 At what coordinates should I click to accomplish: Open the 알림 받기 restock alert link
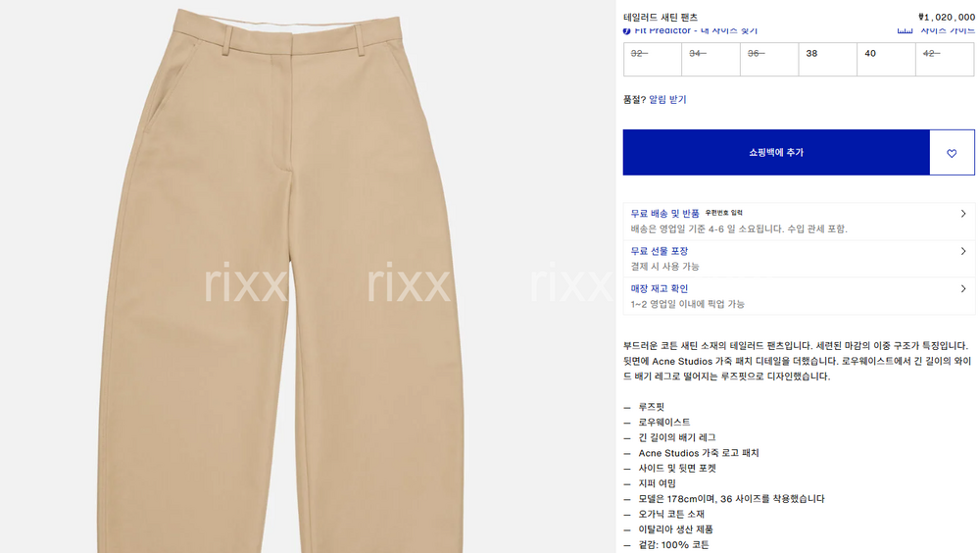coord(667,99)
